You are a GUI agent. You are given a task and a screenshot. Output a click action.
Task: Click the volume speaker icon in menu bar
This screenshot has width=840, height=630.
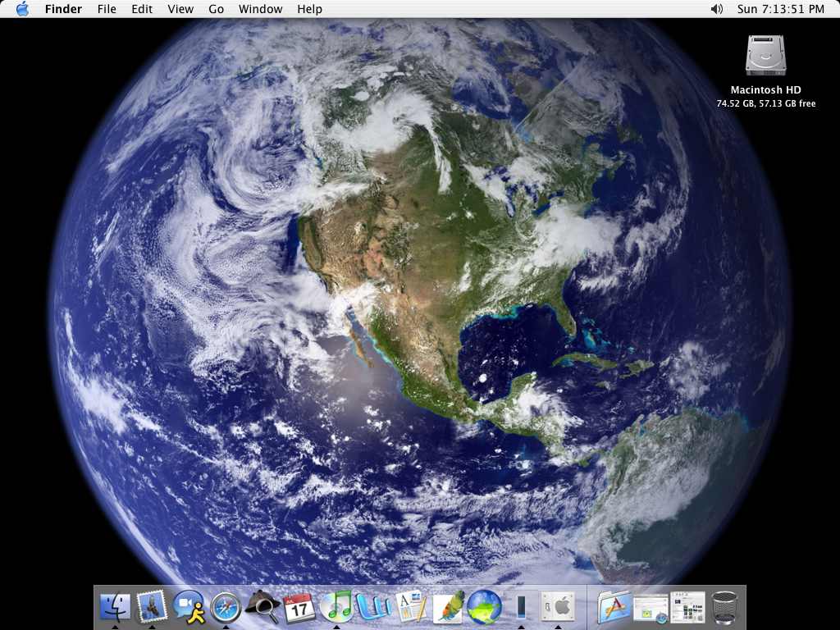click(x=717, y=9)
